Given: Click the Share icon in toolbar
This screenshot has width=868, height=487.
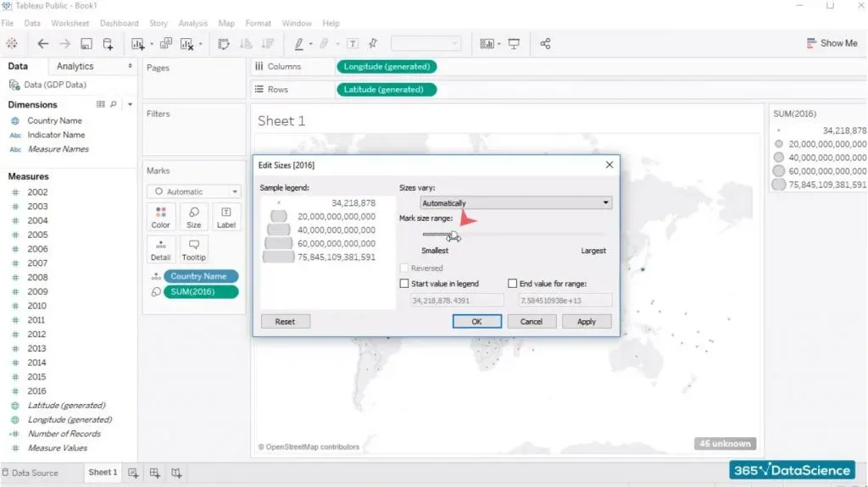Looking at the screenshot, I should tap(545, 43).
